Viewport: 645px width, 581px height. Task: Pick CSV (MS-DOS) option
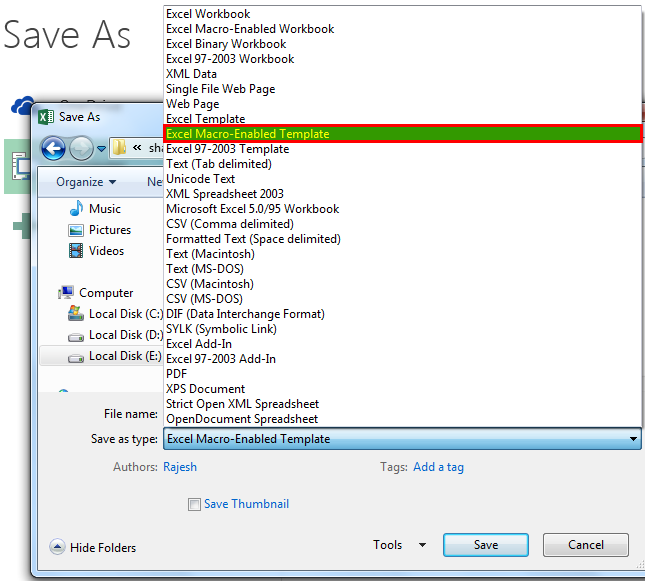[402, 299]
